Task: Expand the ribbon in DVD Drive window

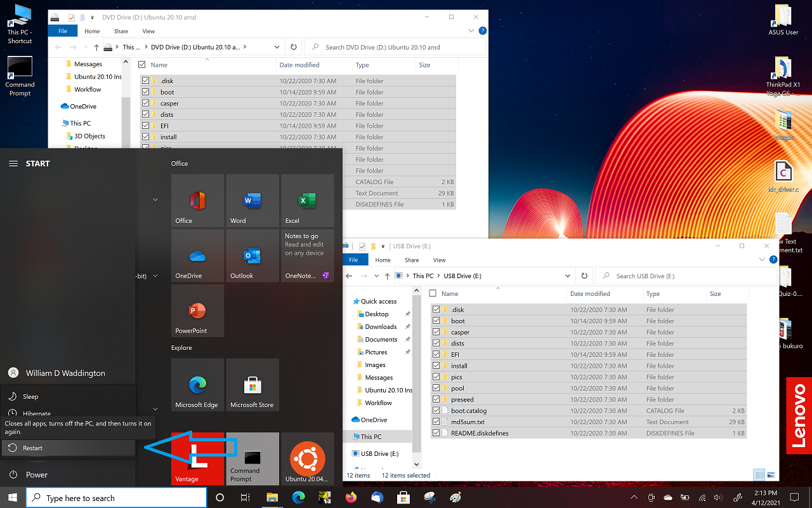Action: (x=472, y=30)
